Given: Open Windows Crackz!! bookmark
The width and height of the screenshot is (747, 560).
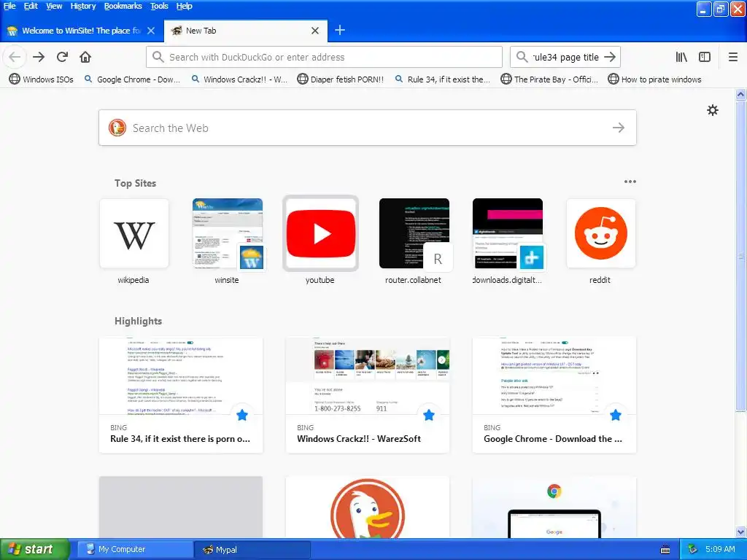Looking at the screenshot, I should 239,79.
